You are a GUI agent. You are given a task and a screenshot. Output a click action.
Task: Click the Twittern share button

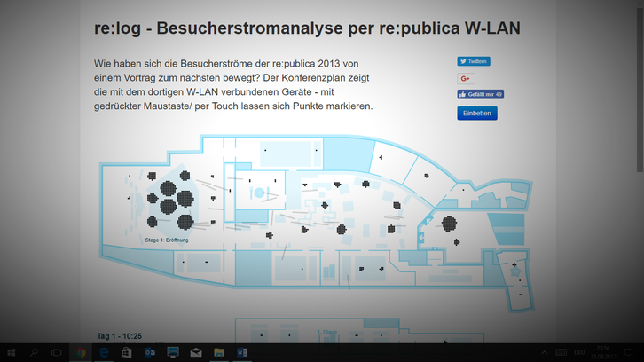pyautogui.click(x=474, y=61)
